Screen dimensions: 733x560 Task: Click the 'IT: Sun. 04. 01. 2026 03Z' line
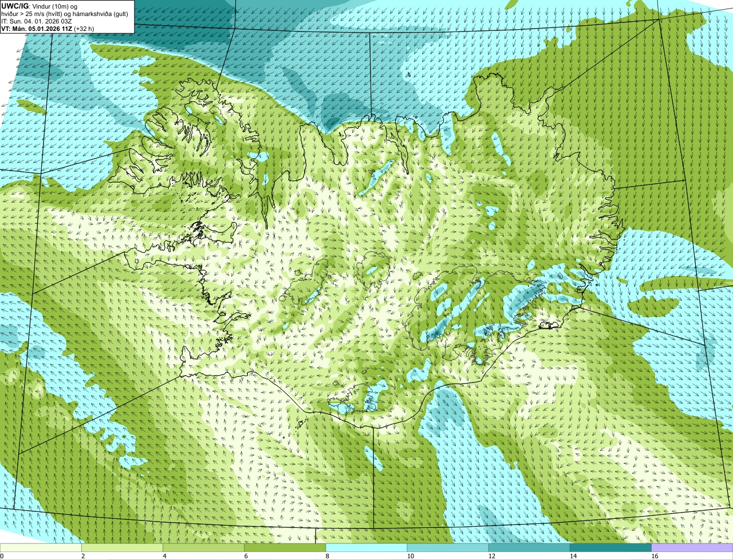(36, 21)
